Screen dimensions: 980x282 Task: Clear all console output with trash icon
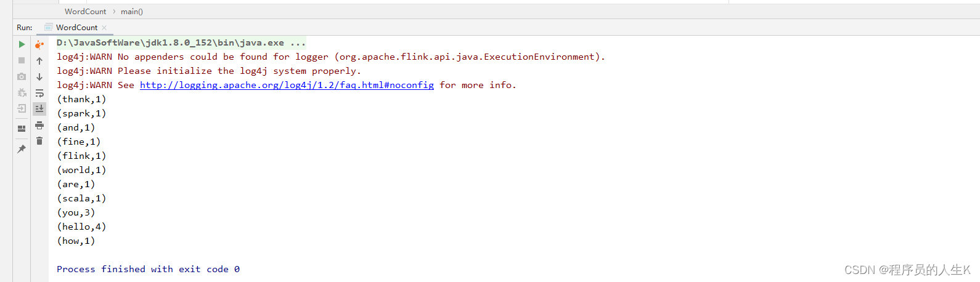click(x=39, y=141)
